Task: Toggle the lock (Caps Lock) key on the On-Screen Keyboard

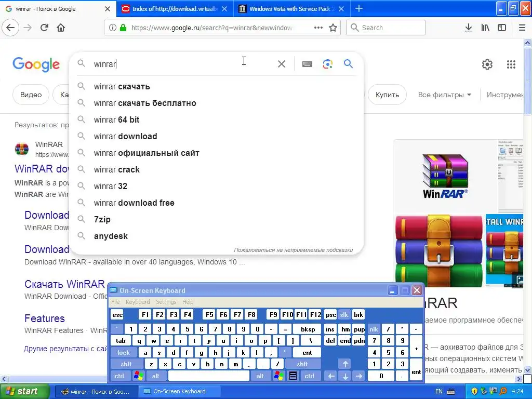Action: 124,353
